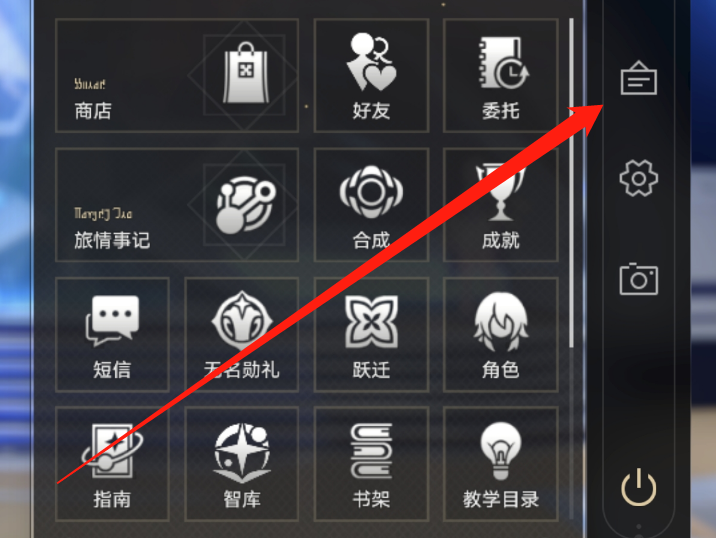Open the 智库 data bank icon
This screenshot has height=538, width=716.
[242, 464]
